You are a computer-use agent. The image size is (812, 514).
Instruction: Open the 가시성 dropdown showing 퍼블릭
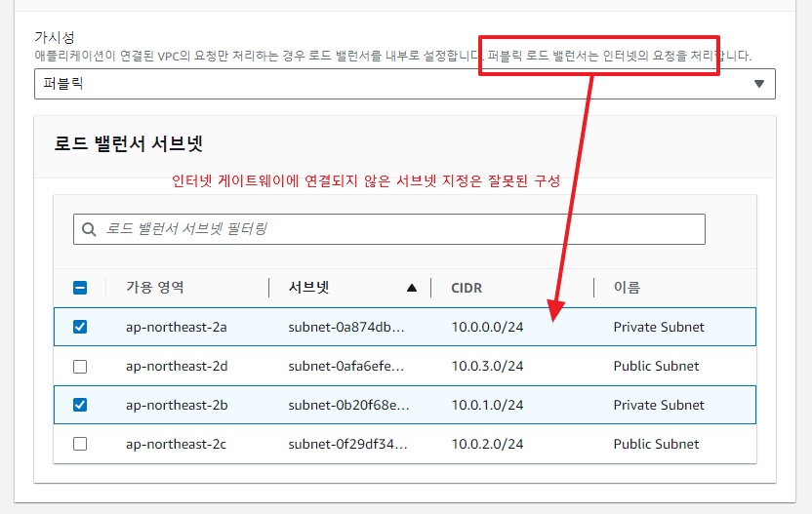click(x=404, y=84)
